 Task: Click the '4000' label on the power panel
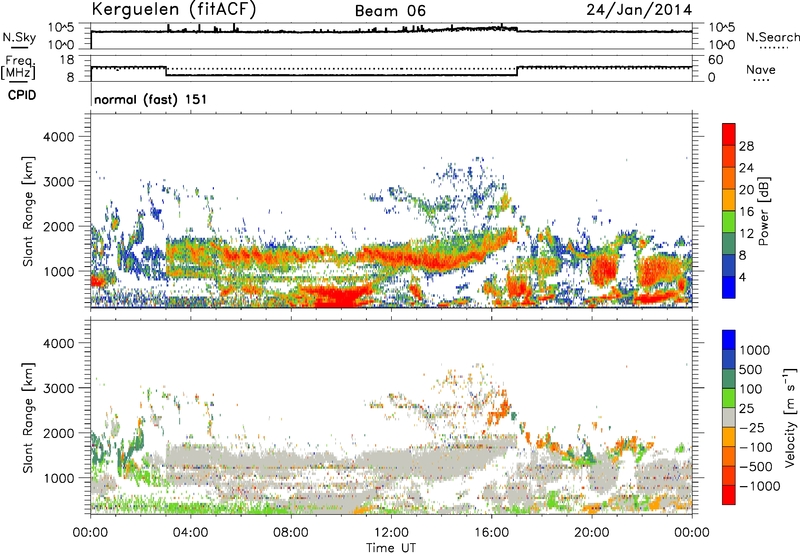(59, 137)
